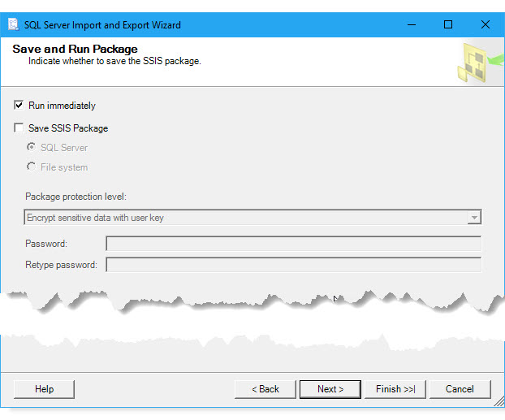Choose the File system radio option
Screen dimensions: 505x420
pyautogui.click(x=32, y=167)
